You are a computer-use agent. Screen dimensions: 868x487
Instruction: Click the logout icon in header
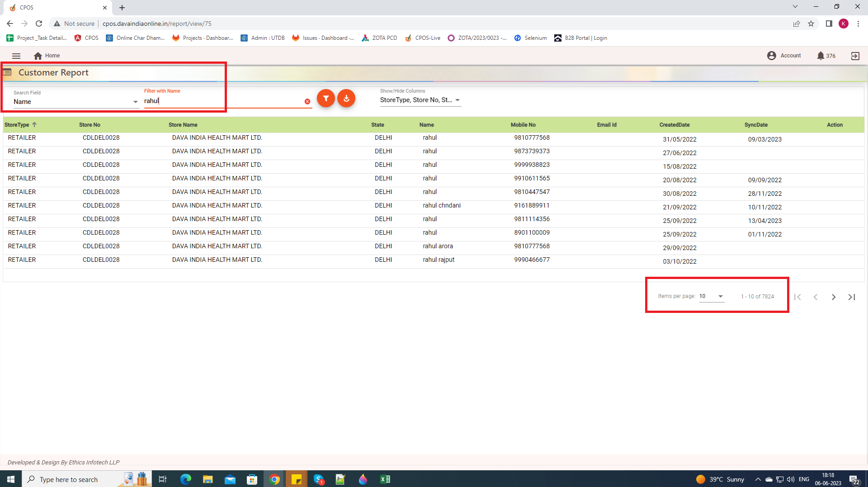(x=855, y=56)
